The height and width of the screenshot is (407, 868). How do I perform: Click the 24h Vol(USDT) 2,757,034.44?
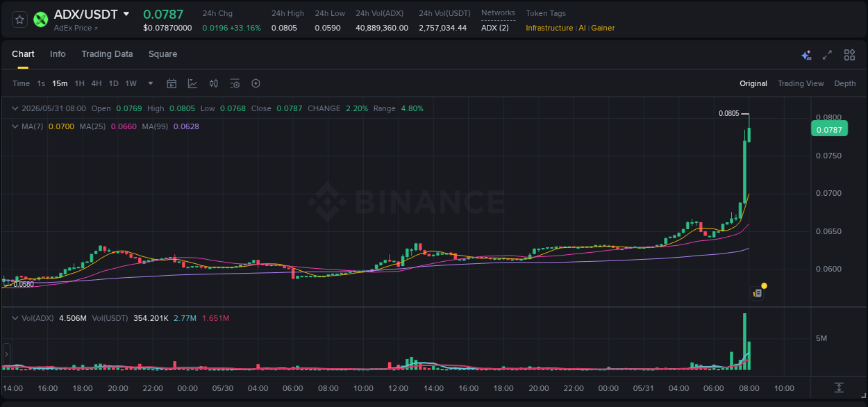click(443, 28)
